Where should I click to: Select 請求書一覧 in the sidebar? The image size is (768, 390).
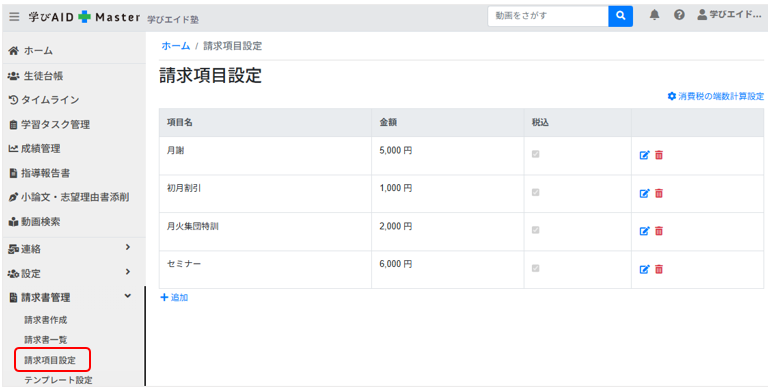point(46,340)
